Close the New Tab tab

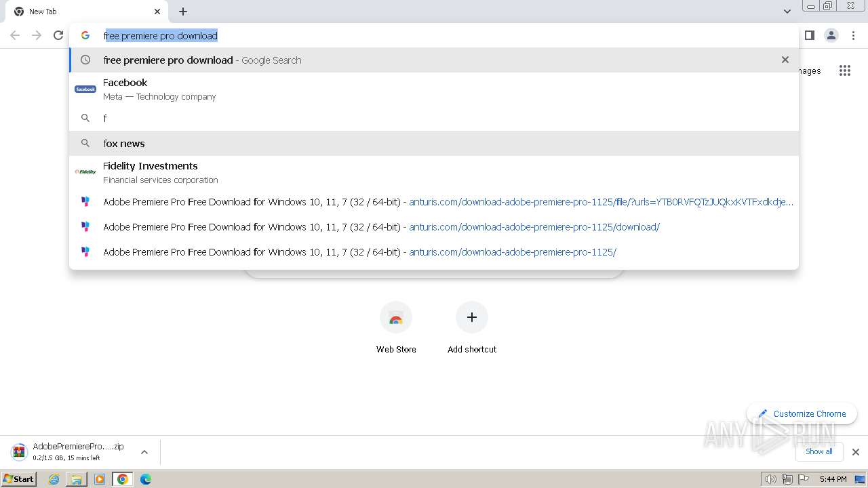click(x=157, y=12)
